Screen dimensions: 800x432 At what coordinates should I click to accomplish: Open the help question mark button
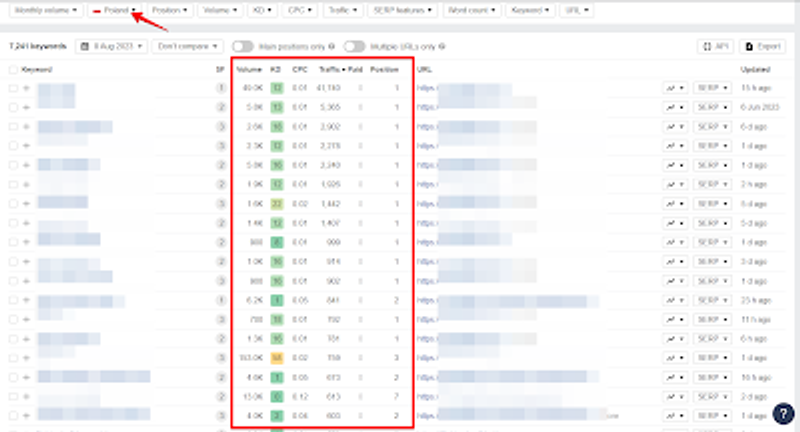[784, 413]
